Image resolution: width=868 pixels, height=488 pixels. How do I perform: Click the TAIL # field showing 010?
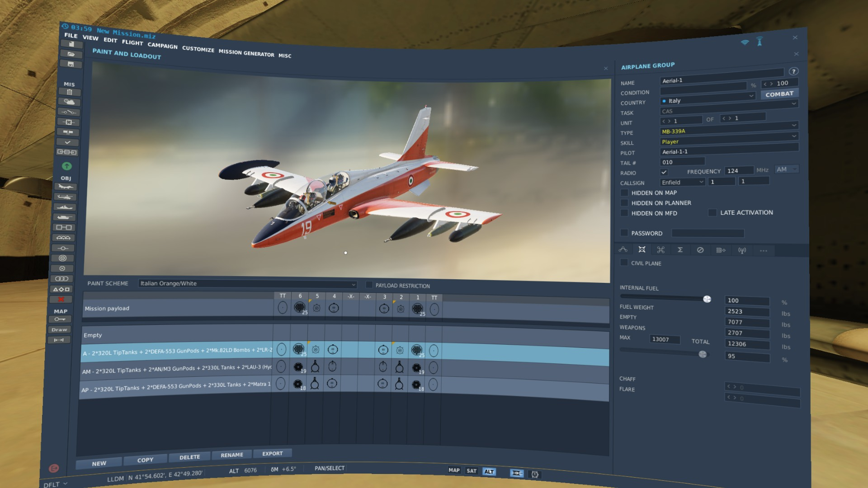point(682,162)
